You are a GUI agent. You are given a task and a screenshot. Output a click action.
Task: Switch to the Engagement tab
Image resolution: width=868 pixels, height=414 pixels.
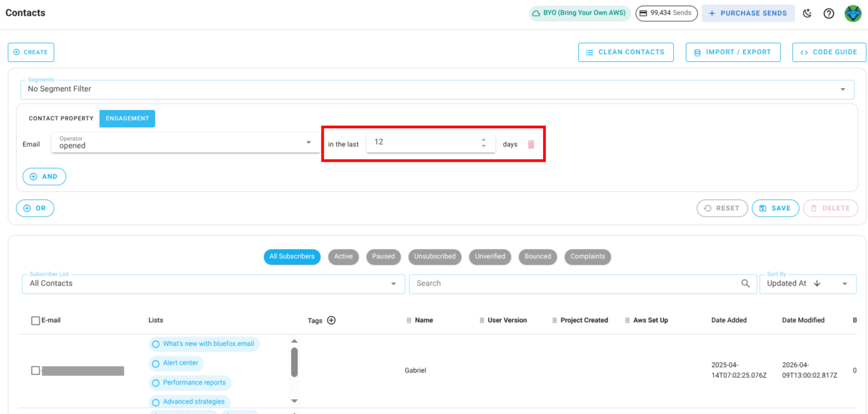click(x=127, y=119)
